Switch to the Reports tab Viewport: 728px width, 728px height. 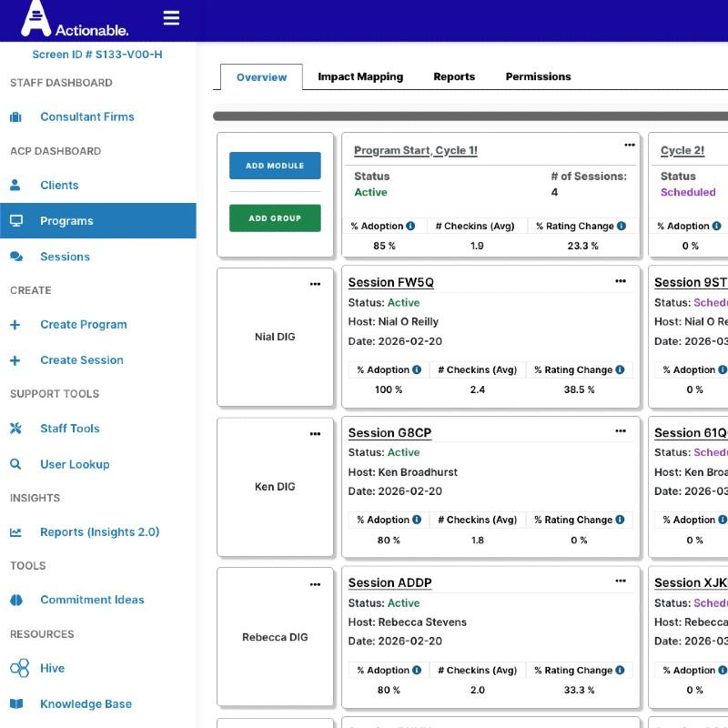tap(454, 76)
